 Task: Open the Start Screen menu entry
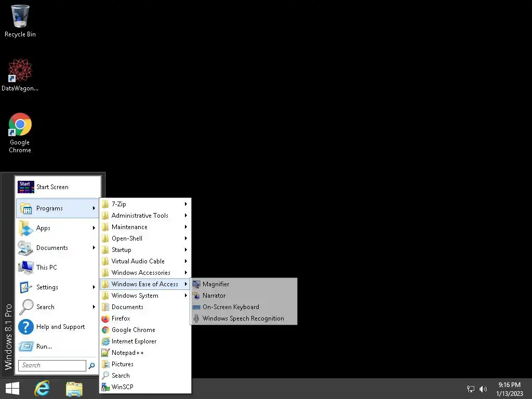[x=59, y=187]
